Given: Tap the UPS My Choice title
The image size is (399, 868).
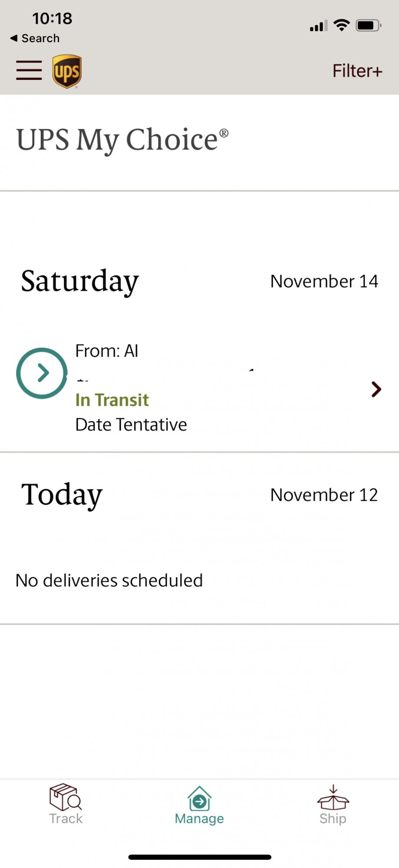Looking at the screenshot, I should (122, 140).
